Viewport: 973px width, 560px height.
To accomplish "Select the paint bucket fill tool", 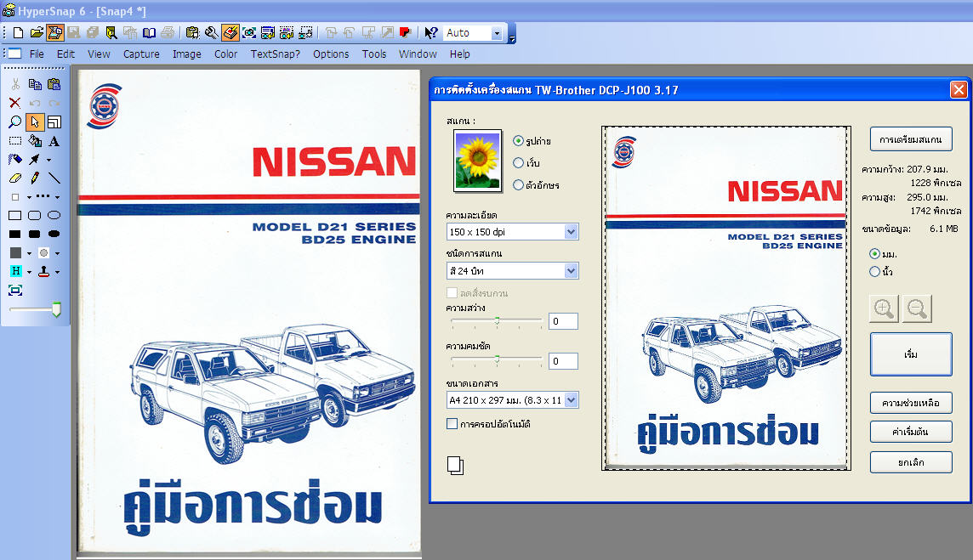I will click(x=35, y=141).
